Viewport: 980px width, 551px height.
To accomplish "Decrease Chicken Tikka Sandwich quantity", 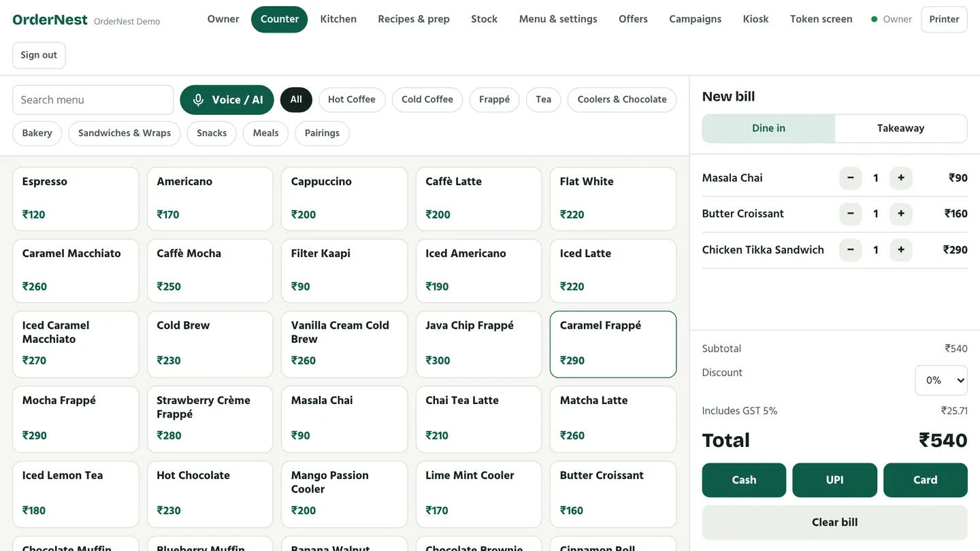I will pyautogui.click(x=850, y=250).
